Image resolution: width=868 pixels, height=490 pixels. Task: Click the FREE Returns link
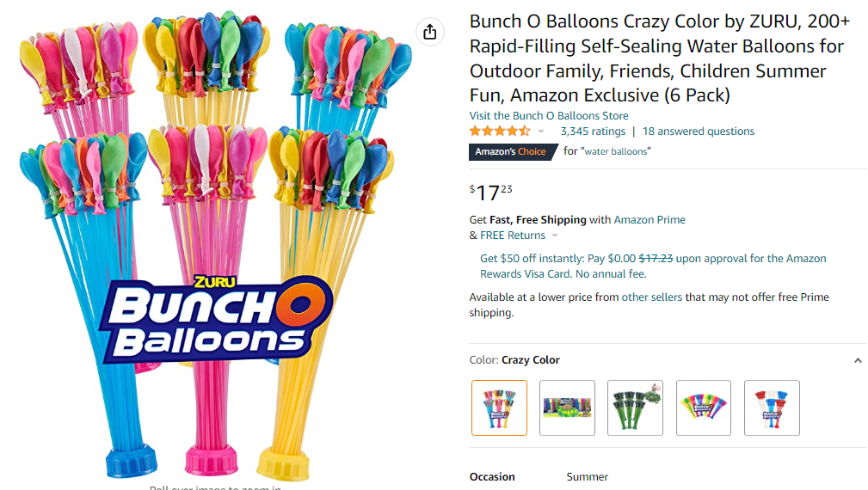(513, 236)
